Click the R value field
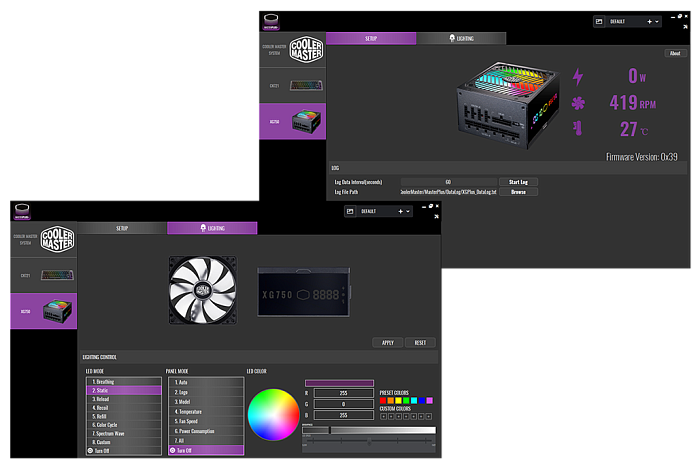Viewport: 700px width, 476px height. (344, 393)
